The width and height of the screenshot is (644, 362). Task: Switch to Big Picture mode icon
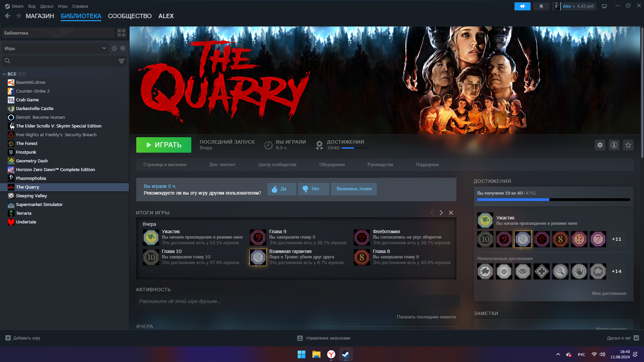pos(604,6)
